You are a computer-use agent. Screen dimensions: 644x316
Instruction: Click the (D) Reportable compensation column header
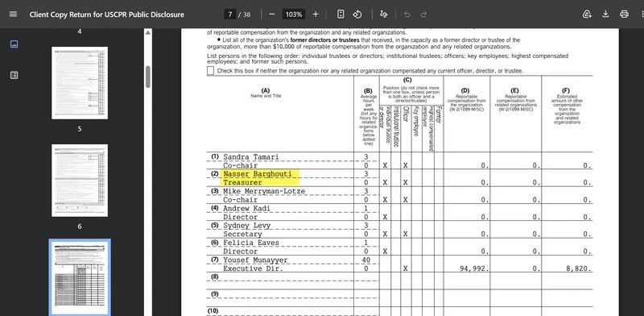[466, 100]
